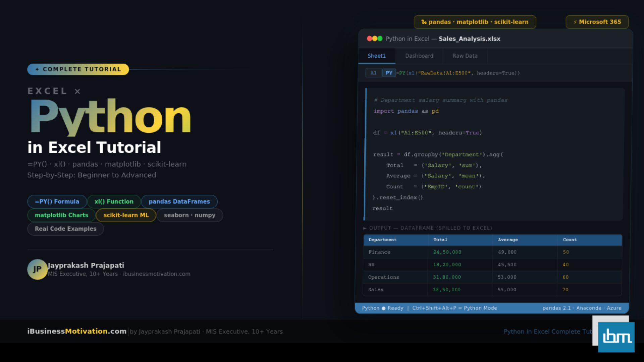
Task: Open the Raw Data tab
Action: (465, 56)
